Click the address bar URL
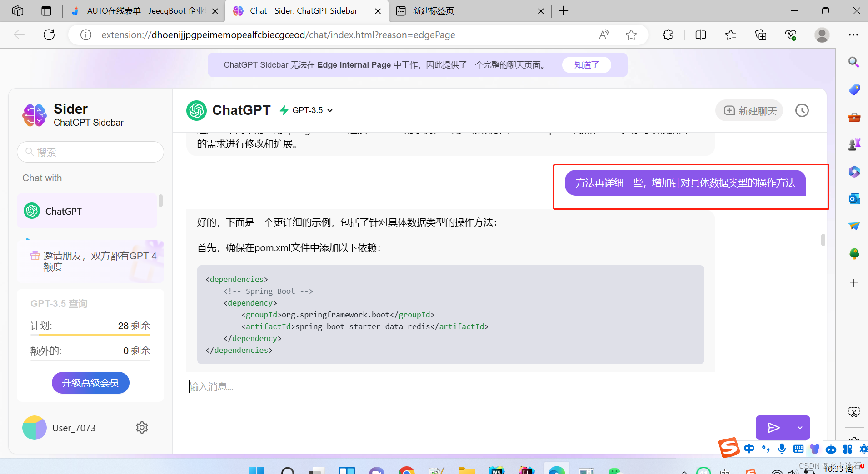The height and width of the screenshot is (474, 868). pyautogui.click(x=278, y=35)
